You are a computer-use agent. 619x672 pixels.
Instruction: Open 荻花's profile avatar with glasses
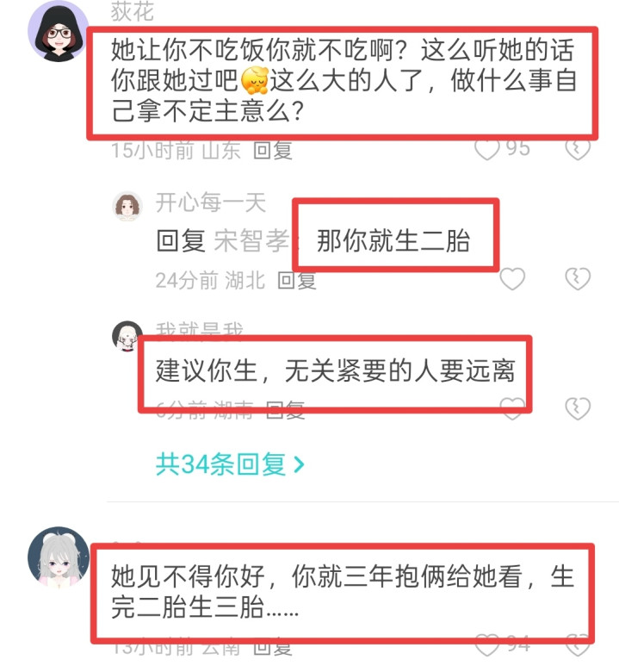pos(57,31)
